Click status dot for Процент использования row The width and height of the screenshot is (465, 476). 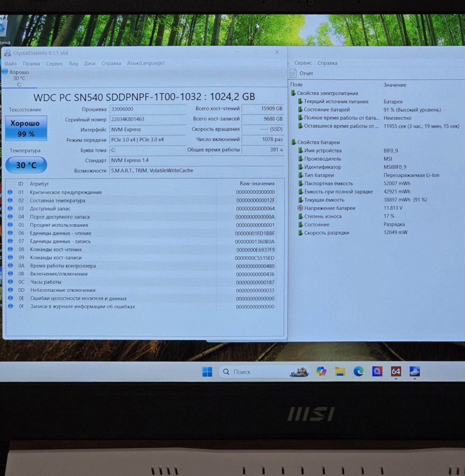tap(10, 225)
